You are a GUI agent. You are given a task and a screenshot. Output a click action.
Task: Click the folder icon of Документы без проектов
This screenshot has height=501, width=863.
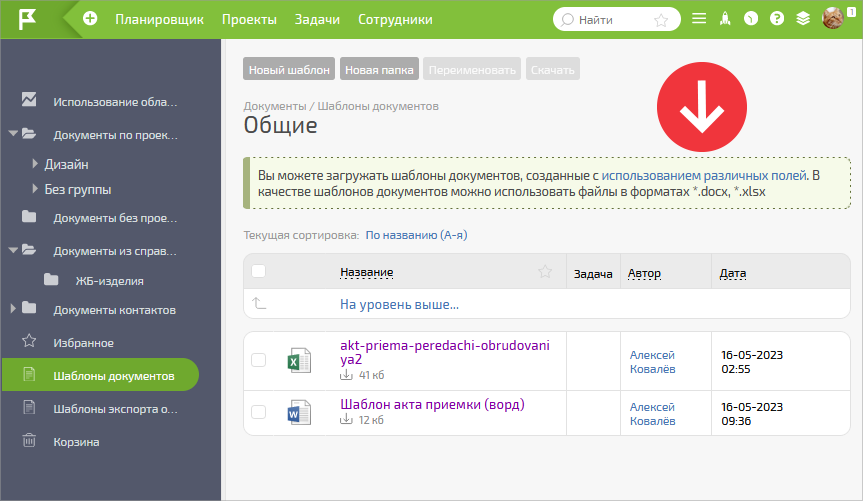click(x=29, y=216)
